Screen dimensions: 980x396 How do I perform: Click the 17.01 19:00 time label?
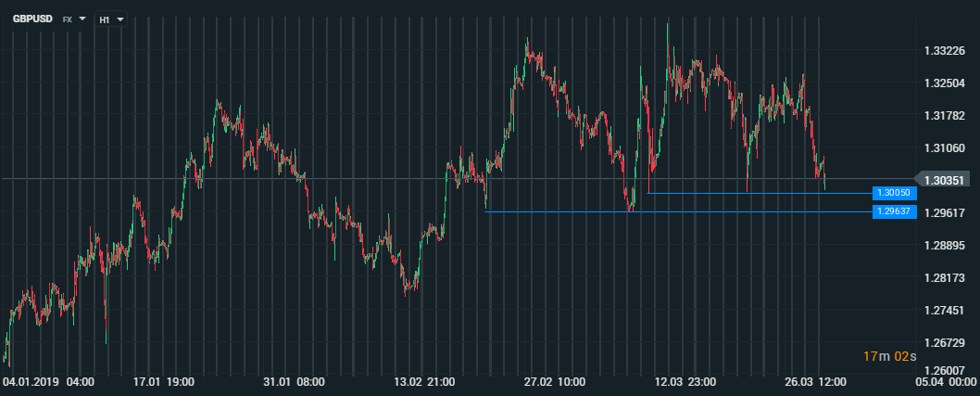[x=163, y=381]
